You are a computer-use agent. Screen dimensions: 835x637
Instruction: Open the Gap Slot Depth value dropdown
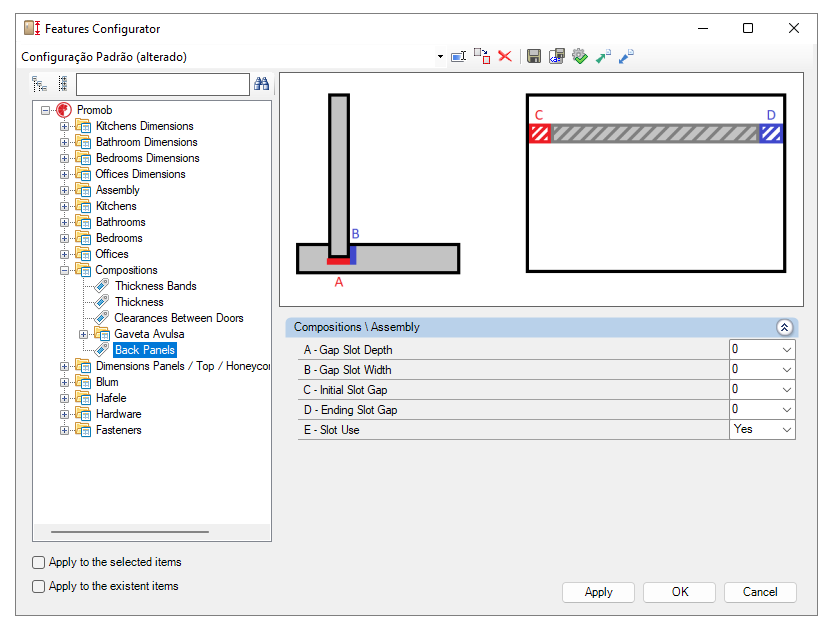pyautogui.click(x=787, y=350)
